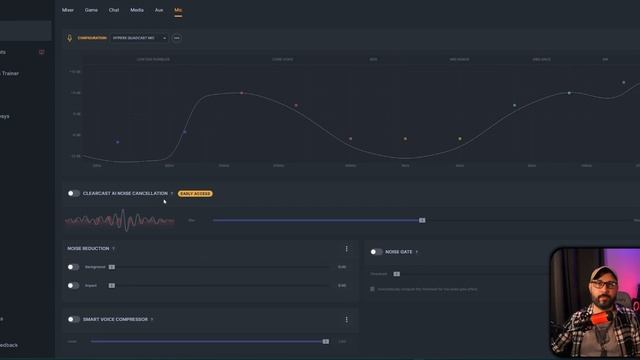Screen dimensions: 640x360
Task: Open the Noise Gate help icon
Action: pyautogui.click(x=417, y=252)
